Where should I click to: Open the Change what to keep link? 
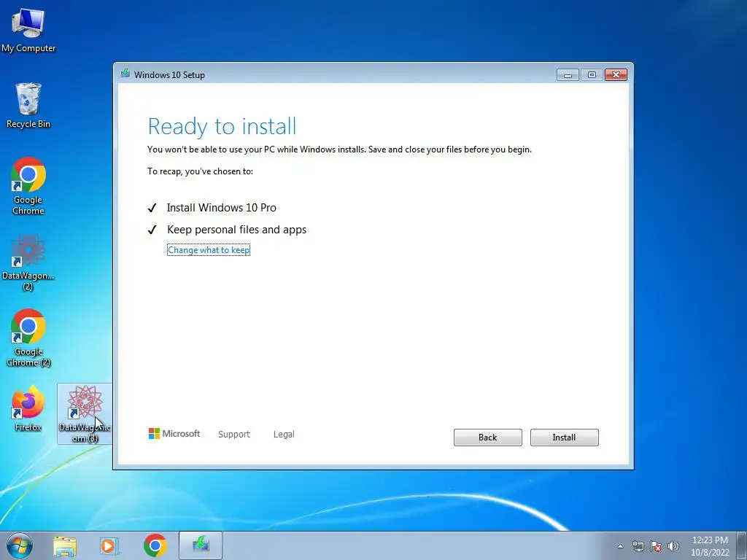(x=209, y=250)
